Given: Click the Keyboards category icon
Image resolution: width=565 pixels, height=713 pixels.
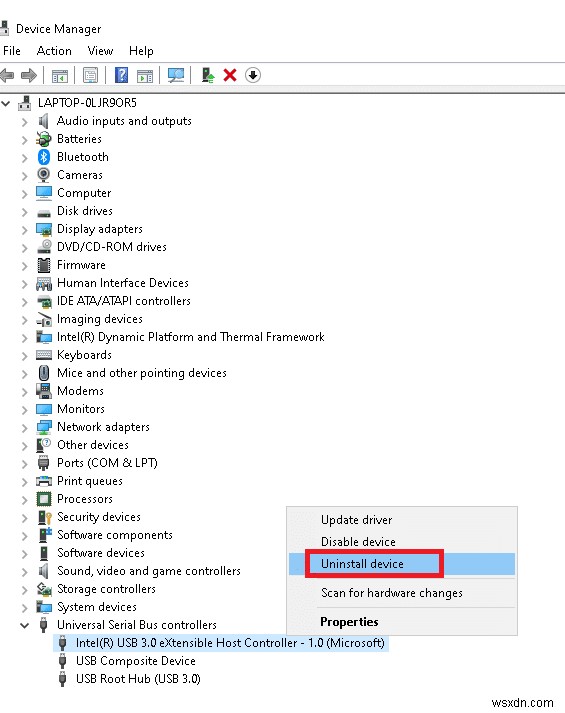Looking at the screenshot, I should [x=44, y=355].
